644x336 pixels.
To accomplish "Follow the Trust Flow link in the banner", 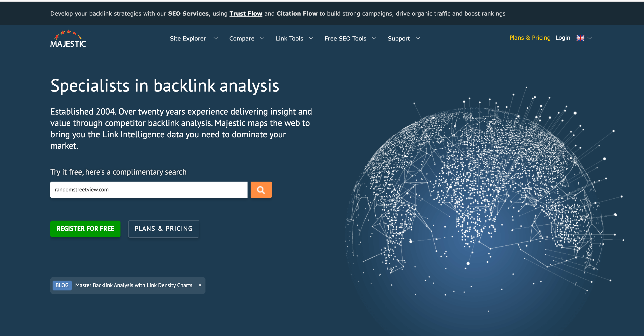I will (246, 14).
